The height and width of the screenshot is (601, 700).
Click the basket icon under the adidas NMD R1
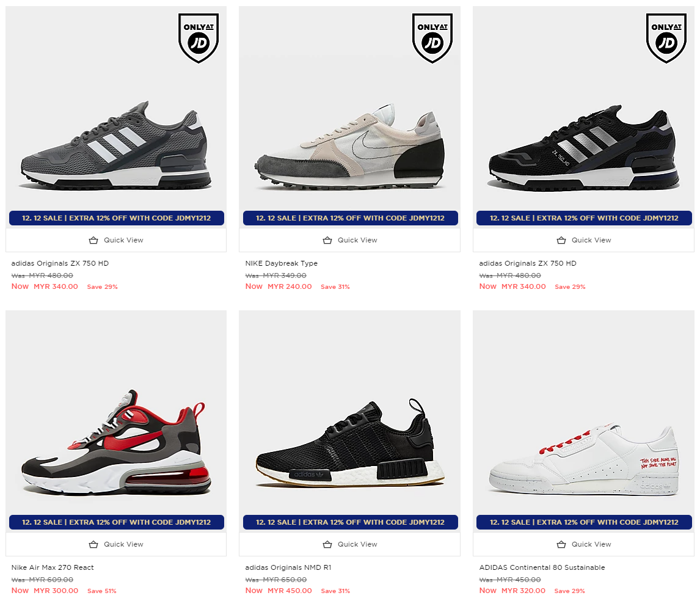[327, 544]
